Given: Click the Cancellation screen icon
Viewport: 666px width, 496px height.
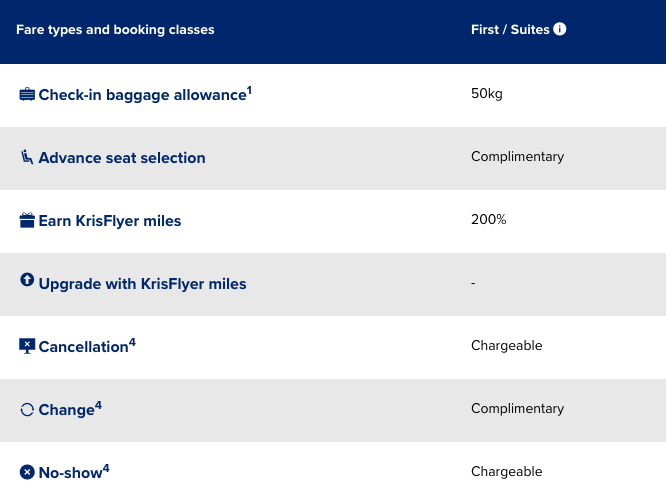Looking at the screenshot, I should tap(27, 346).
